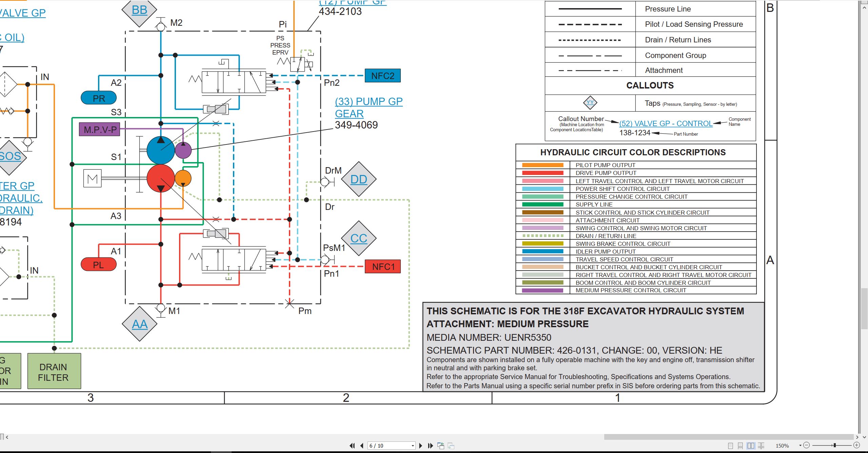Open the BB tap callout link
Viewport: 868px width, 453px height.
coord(139,10)
